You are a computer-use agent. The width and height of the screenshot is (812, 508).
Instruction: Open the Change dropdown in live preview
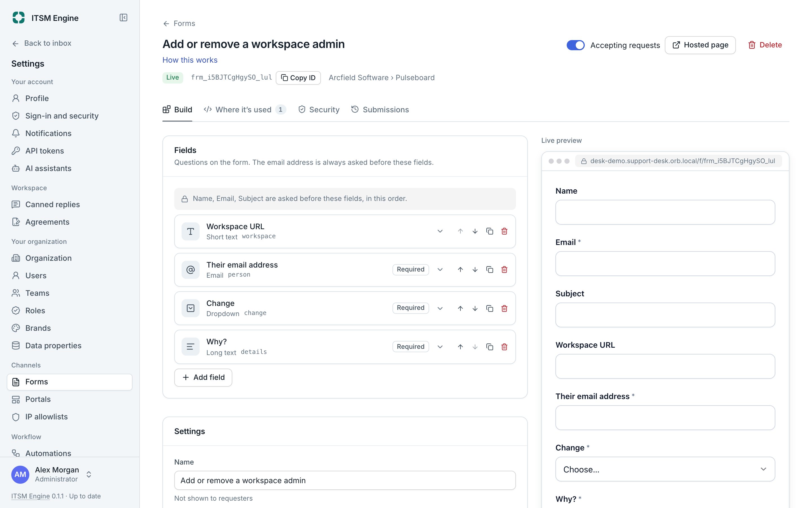point(665,469)
